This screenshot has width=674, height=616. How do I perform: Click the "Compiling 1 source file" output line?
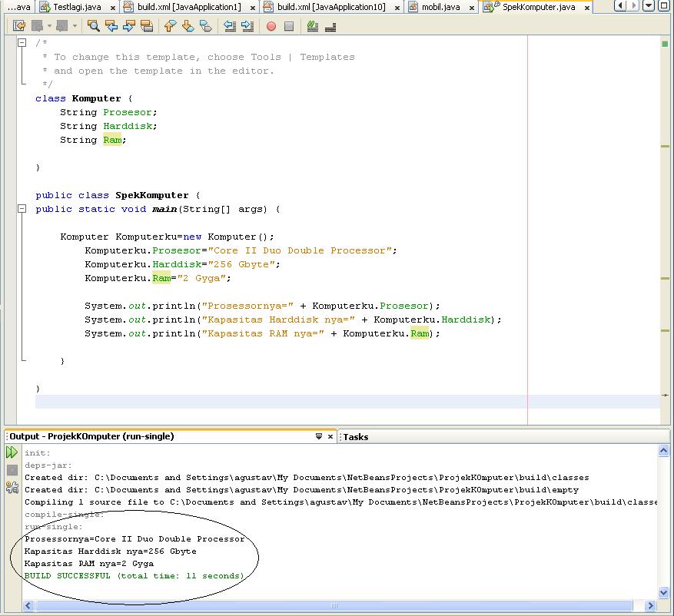341,502
